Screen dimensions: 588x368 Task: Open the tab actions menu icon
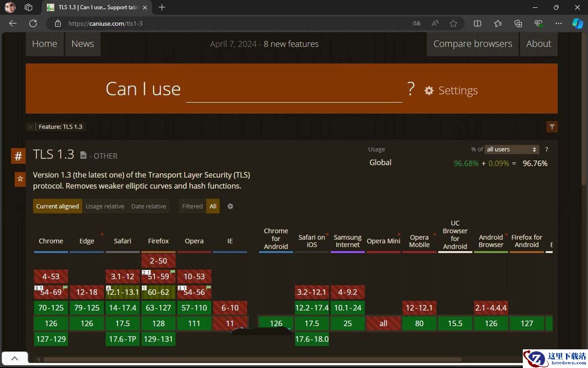coord(28,7)
